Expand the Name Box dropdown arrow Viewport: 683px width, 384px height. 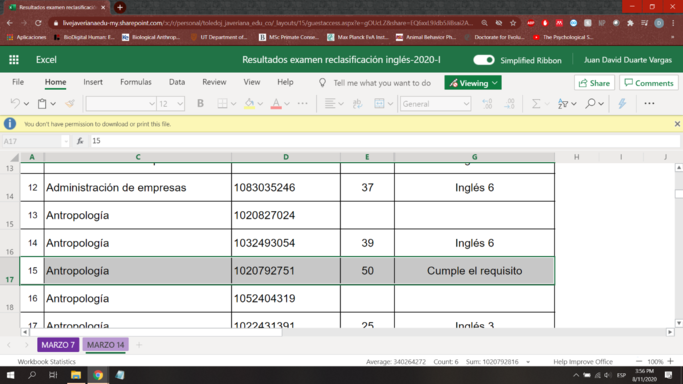[x=65, y=141]
